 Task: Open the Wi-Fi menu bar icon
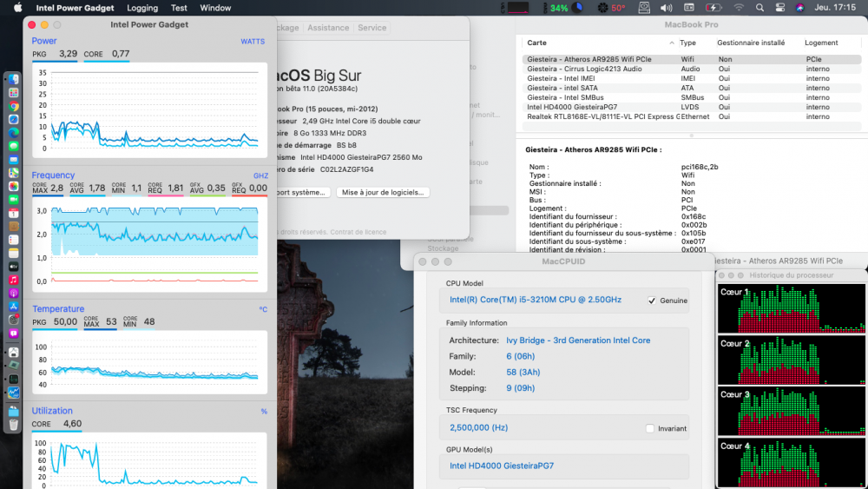point(739,8)
